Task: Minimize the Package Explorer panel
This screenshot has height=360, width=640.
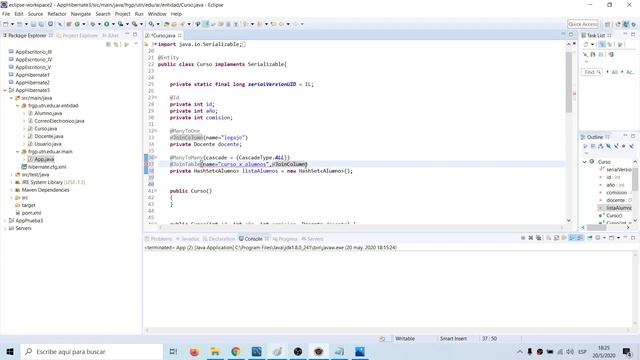Action: click(x=127, y=35)
